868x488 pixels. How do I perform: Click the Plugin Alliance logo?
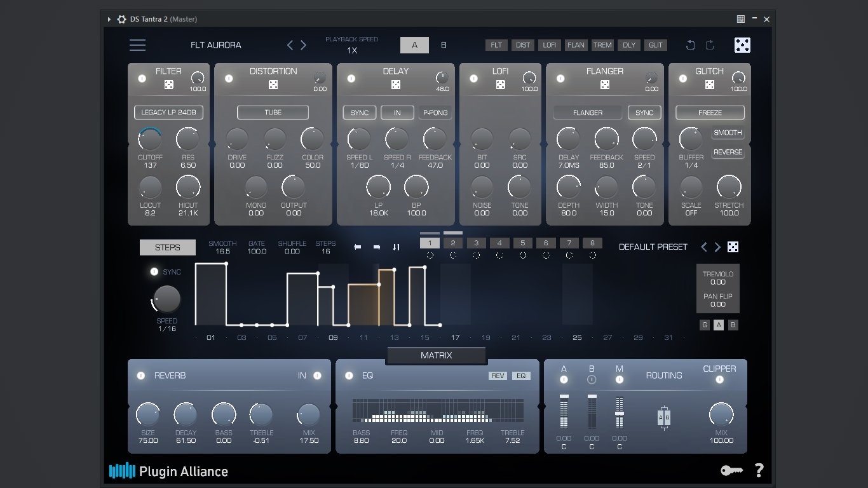(168, 471)
